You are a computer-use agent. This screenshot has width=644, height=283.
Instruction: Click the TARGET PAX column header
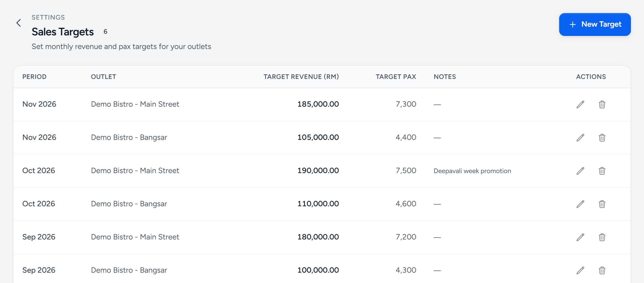click(396, 77)
